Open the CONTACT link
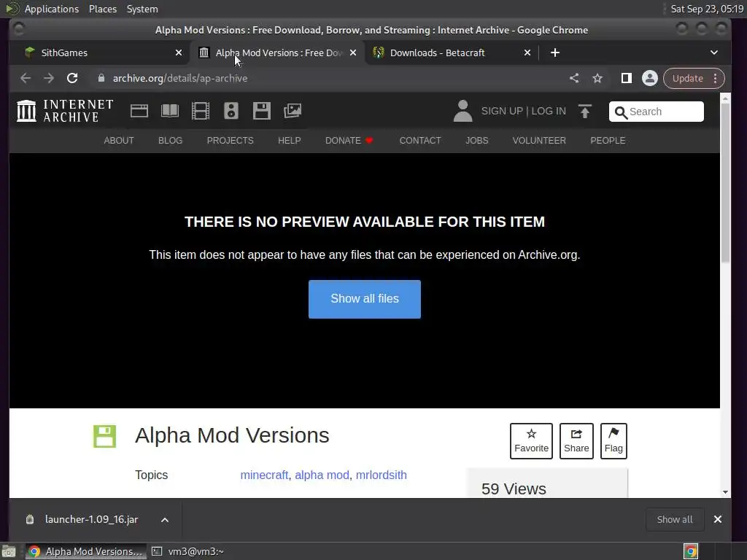This screenshot has height=560, width=747. pyautogui.click(x=420, y=141)
